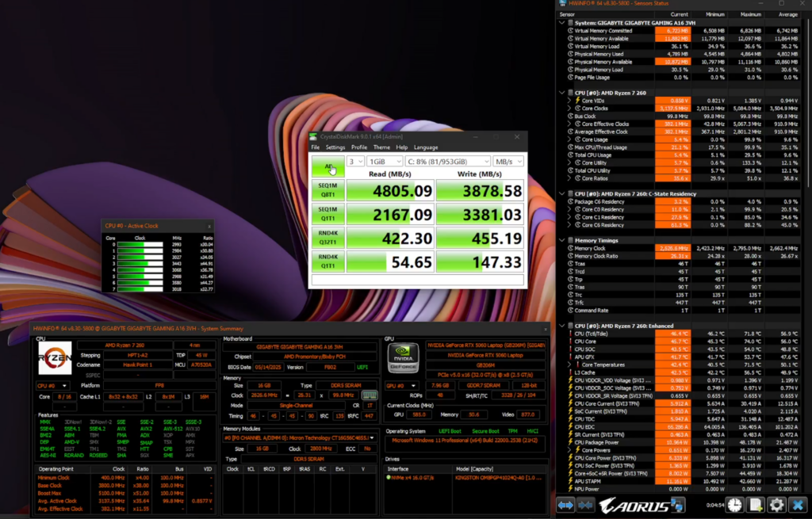Click the 3878.58 sequential write result
Screen dimensions: 812x519
(x=480, y=190)
